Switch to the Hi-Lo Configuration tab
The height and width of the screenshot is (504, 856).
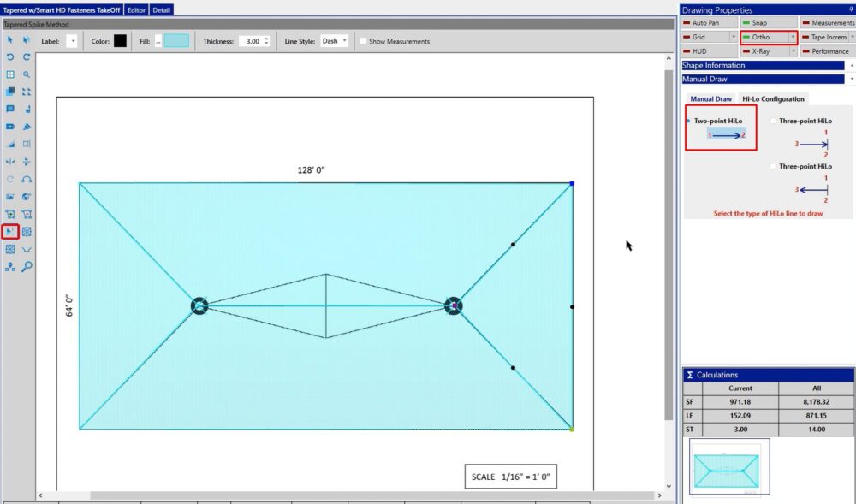(x=773, y=99)
